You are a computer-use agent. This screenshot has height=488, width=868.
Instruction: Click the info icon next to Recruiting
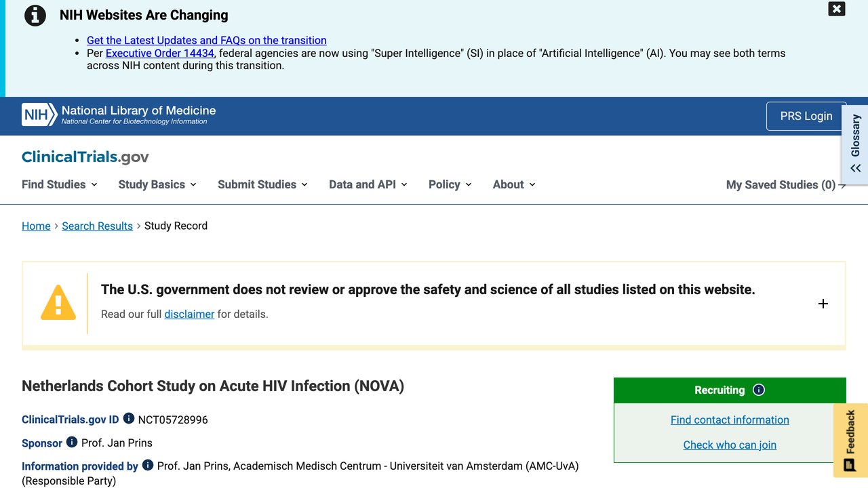click(x=759, y=390)
